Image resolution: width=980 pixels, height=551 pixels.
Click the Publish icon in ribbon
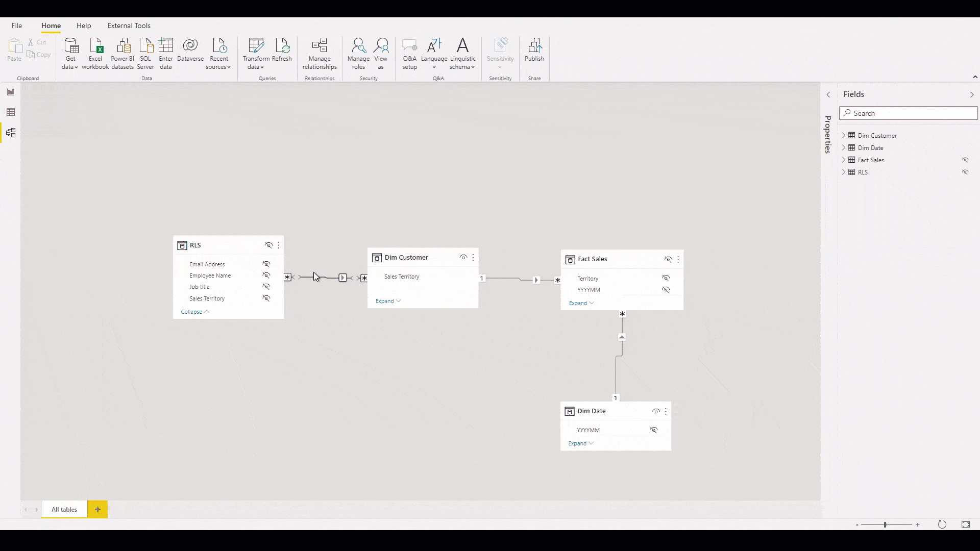534,50
